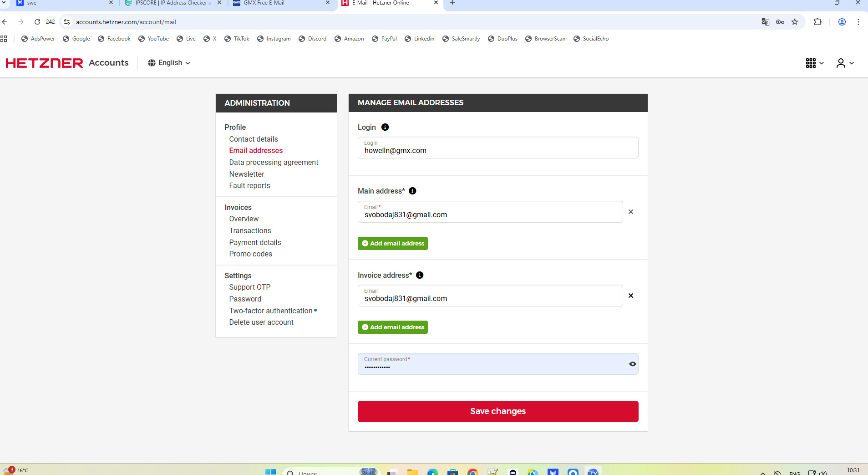The image size is (868, 475).
Task: Click the Save changes button
Action: click(498, 411)
